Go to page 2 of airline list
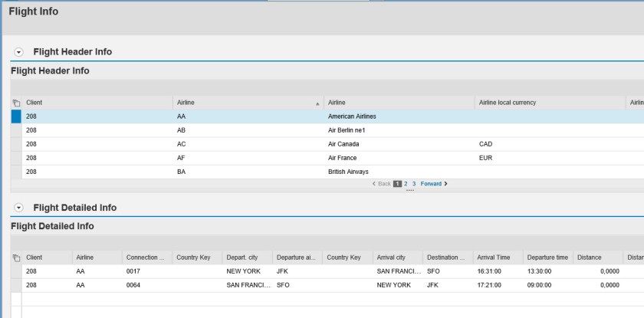The image size is (644, 318). [x=406, y=184]
